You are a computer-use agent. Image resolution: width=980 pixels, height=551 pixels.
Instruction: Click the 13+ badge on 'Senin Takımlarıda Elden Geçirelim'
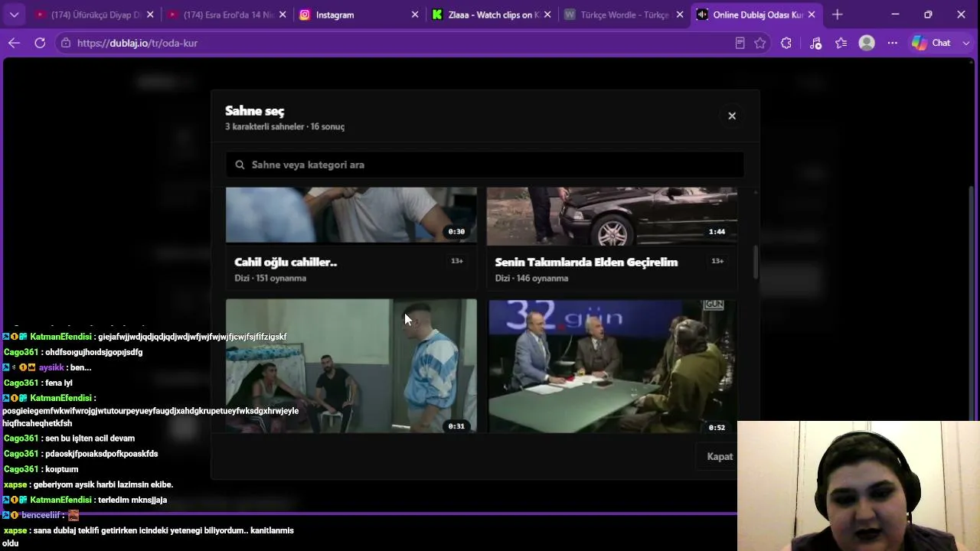[717, 261]
